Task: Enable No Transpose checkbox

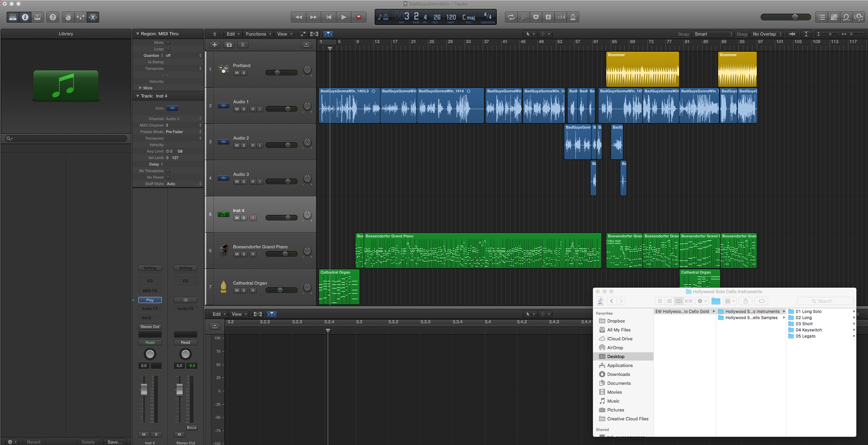Action: click(x=168, y=171)
